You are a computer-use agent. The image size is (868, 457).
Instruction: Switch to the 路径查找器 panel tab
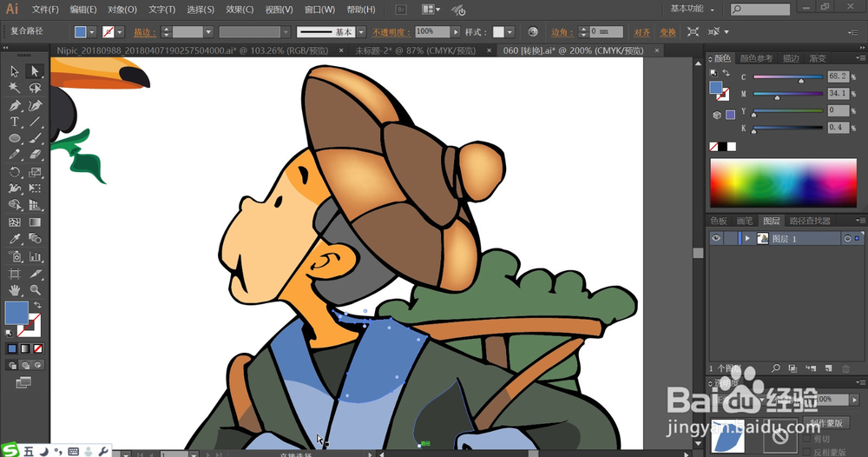tap(810, 221)
